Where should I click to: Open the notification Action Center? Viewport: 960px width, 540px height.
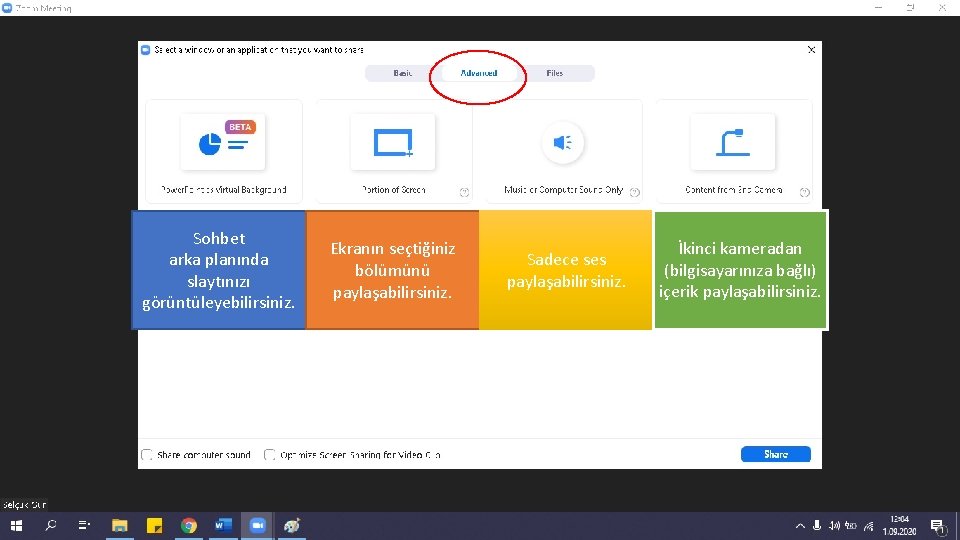[x=937, y=526]
